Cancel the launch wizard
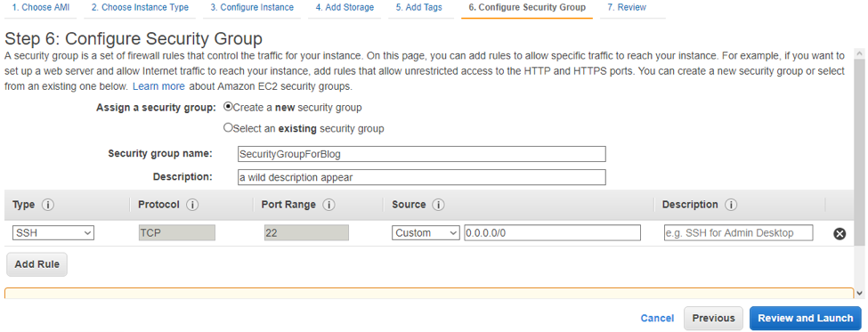 (x=657, y=318)
